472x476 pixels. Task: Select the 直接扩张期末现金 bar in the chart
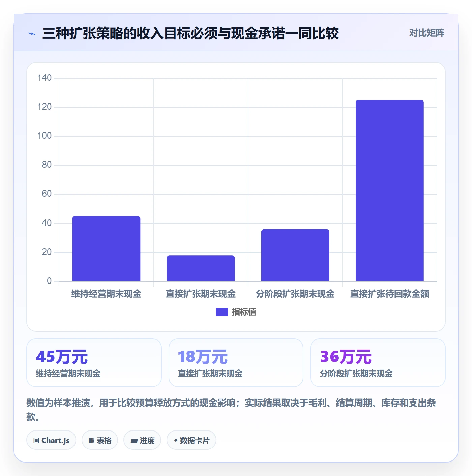click(x=201, y=268)
